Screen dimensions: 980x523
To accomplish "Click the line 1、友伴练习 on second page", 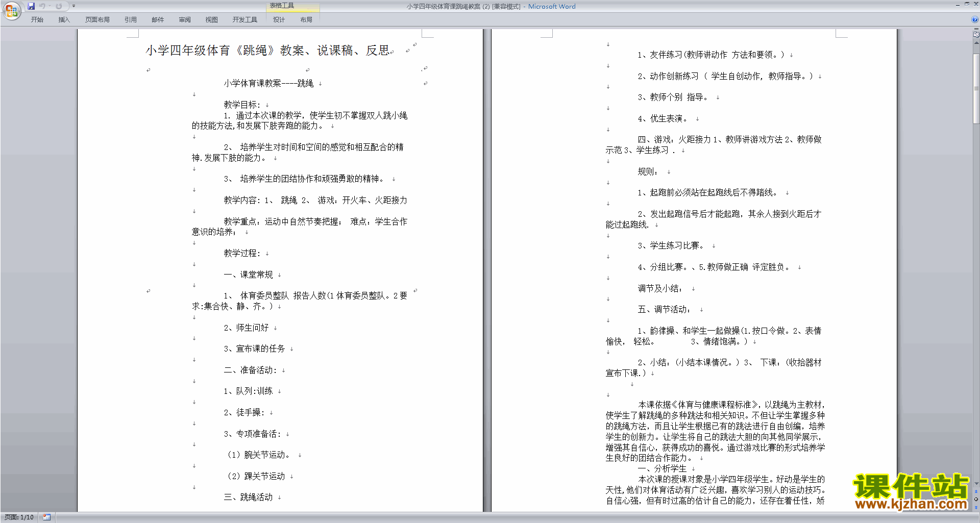I will (x=711, y=55).
